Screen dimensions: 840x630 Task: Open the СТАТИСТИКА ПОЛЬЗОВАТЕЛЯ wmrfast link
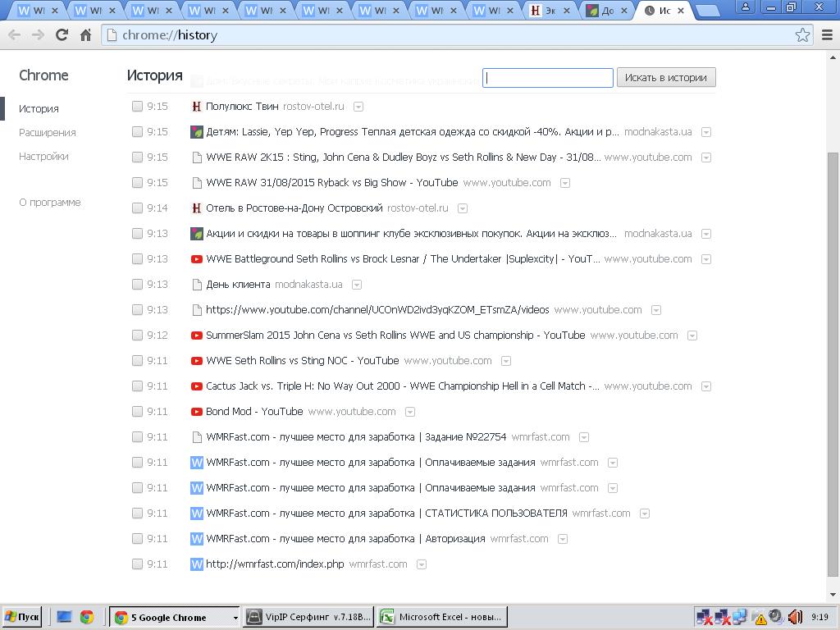(x=387, y=514)
